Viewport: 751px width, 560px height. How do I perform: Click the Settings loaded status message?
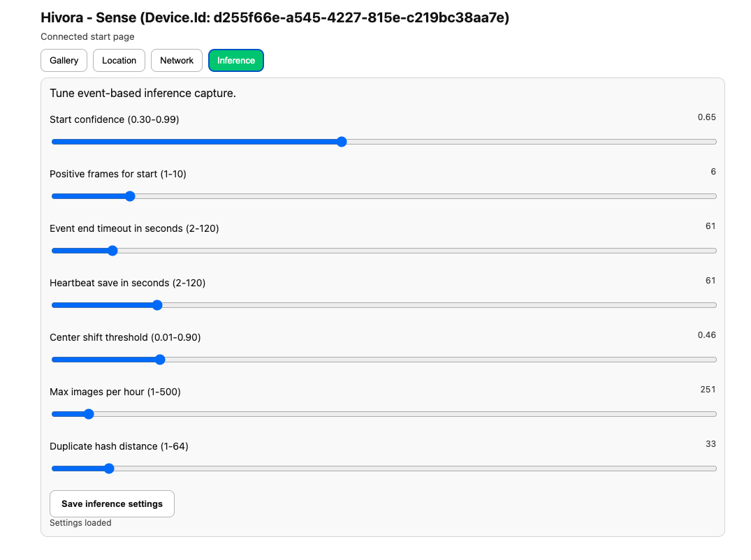point(80,523)
